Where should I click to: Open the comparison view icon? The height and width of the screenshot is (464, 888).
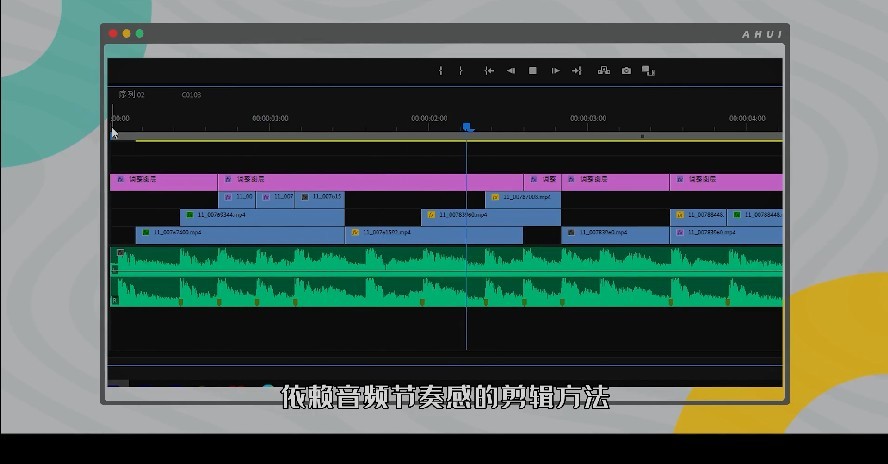(x=648, y=71)
